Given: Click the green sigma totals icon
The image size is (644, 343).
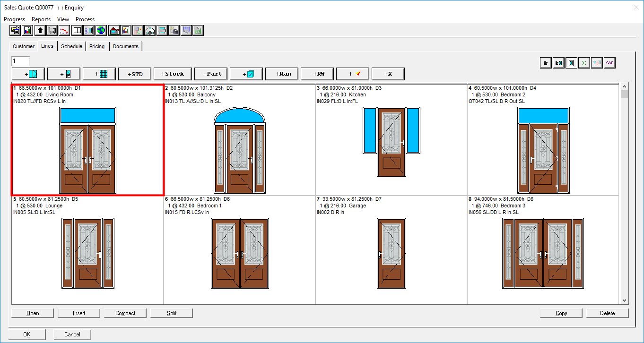Looking at the screenshot, I should tap(584, 63).
